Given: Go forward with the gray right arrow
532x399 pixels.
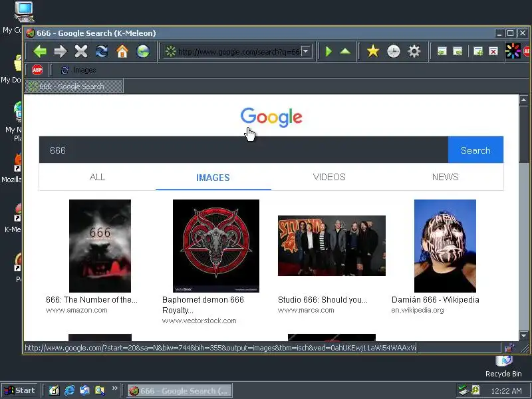Looking at the screenshot, I should (61, 51).
